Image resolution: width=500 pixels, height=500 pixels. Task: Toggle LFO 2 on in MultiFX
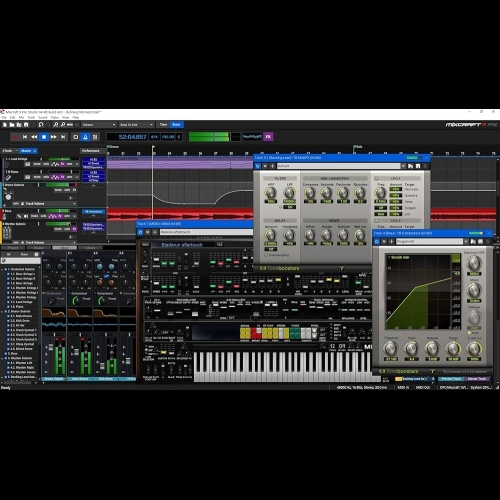click(x=376, y=221)
